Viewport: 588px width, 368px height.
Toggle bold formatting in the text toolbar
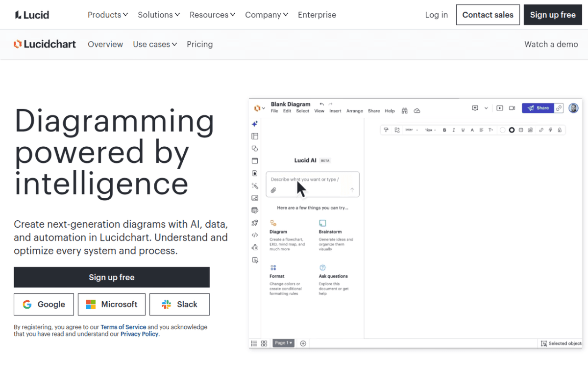444,130
